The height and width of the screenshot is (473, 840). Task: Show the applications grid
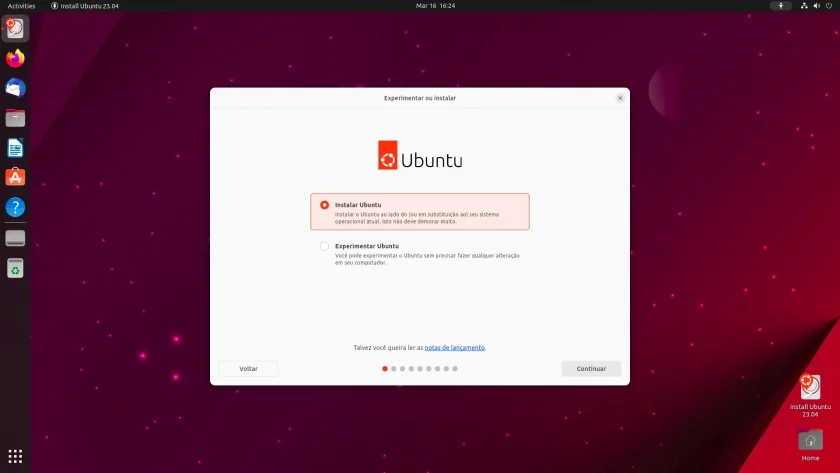pyautogui.click(x=15, y=456)
